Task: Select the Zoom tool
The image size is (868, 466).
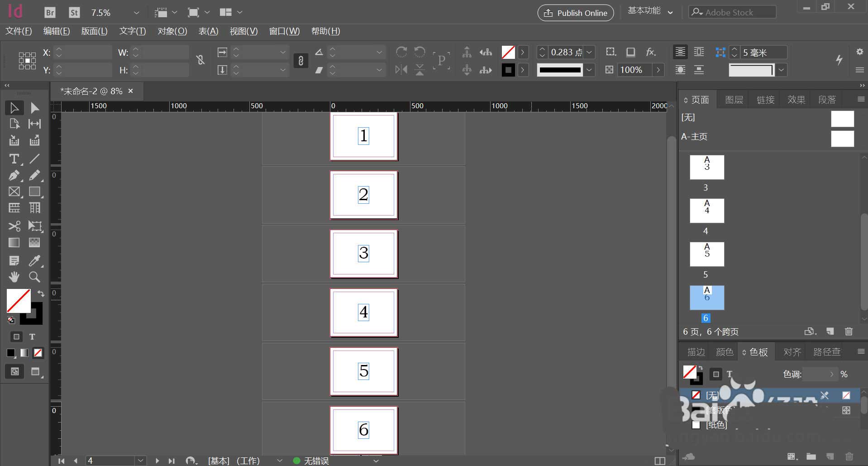Action: coord(35,277)
